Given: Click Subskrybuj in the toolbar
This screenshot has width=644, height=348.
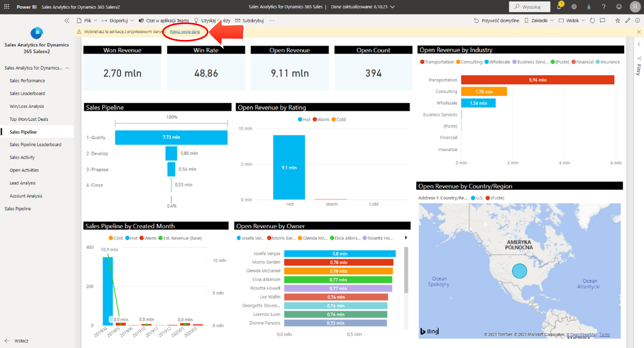Looking at the screenshot, I should 250,20.
